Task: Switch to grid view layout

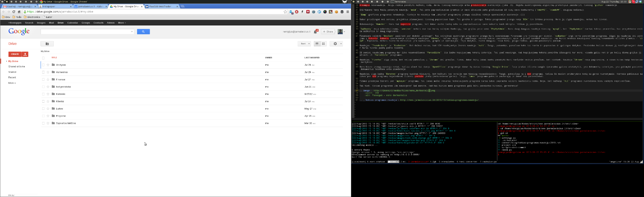Action: point(323,44)
